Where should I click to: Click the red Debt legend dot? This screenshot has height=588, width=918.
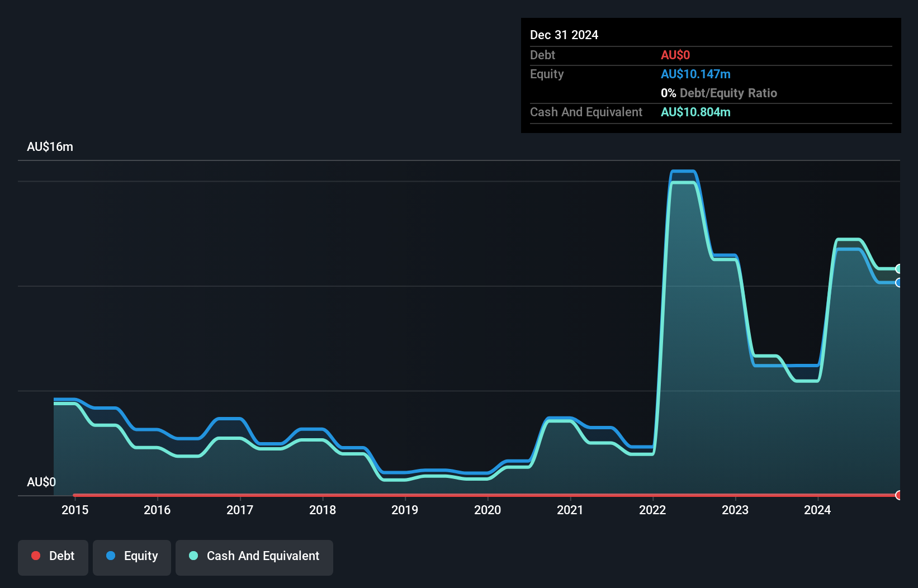(36, 556)
